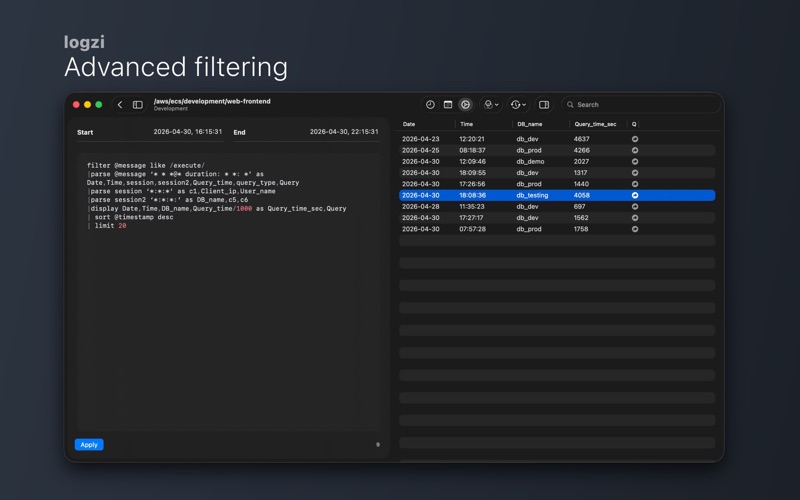Open the history clock dropdown
Viewport: 800px width, 500px height.
[518, 105]
